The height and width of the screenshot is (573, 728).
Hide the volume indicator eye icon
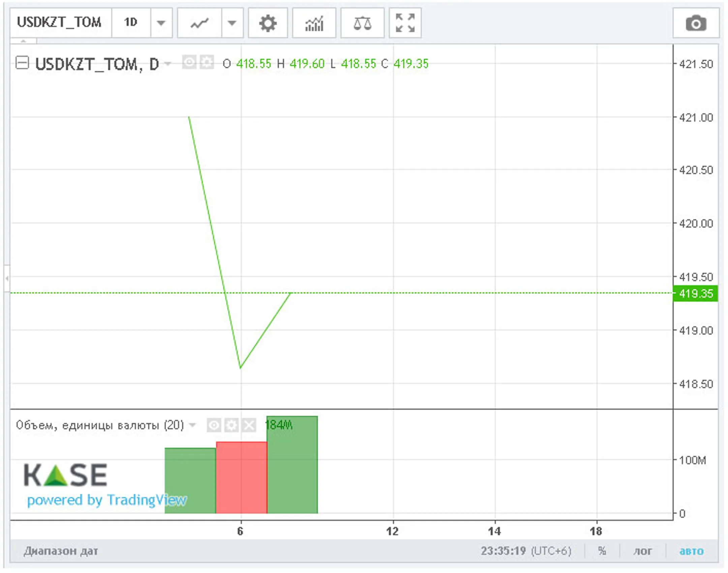click(214, 425)
